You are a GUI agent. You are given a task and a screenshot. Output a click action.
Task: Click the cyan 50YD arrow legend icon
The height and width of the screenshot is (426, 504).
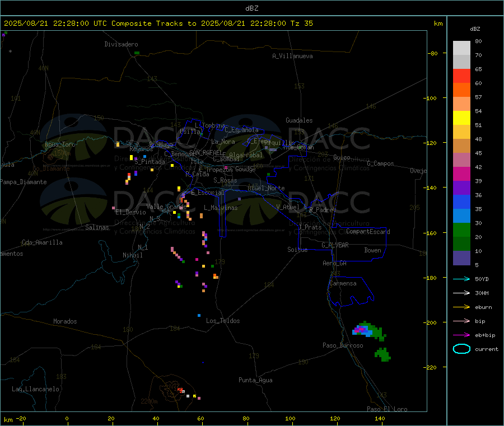pos(461,279)
